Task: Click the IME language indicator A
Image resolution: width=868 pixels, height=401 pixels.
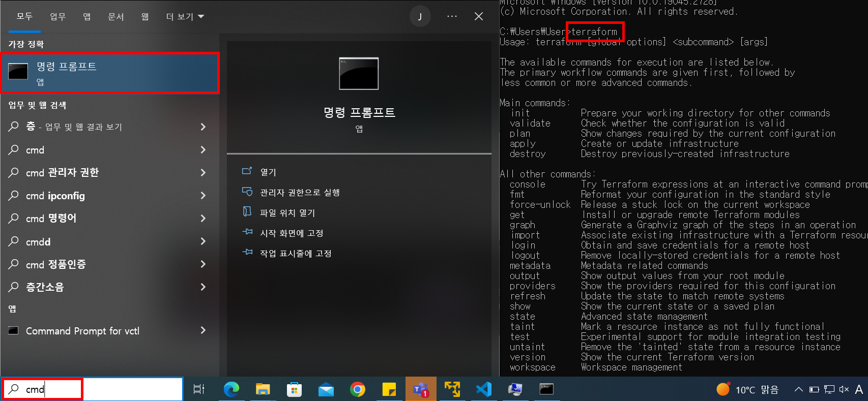Action: (x=859, y=389)
